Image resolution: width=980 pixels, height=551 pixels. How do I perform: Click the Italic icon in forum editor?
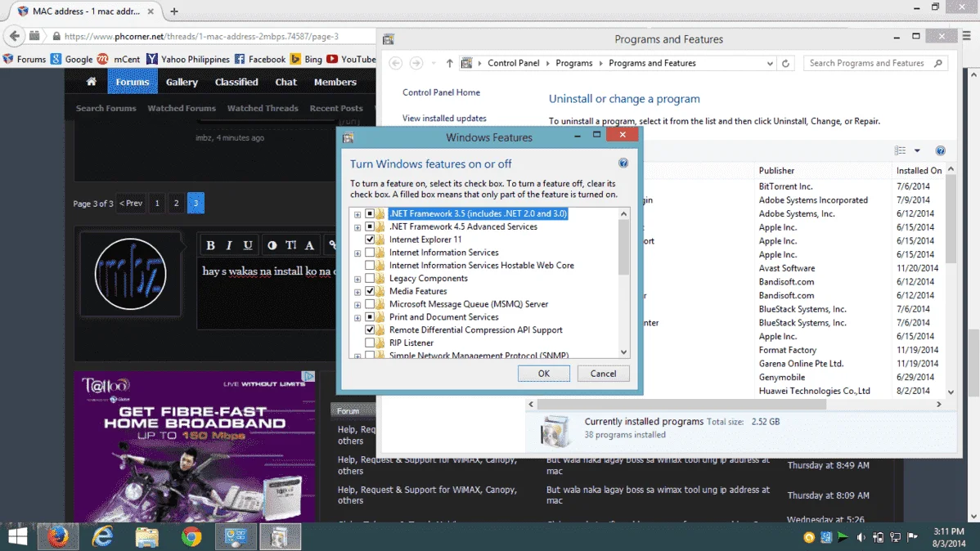pyautogui.click(x=229, y=245)
